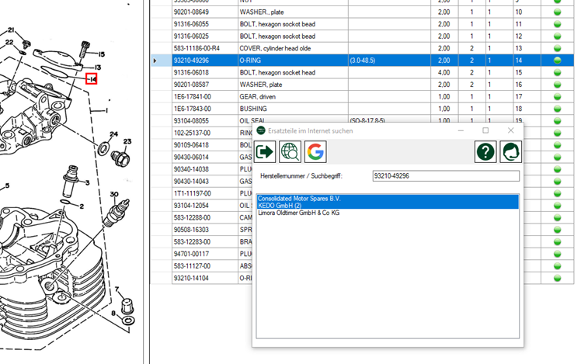Select row arrow indicator beside 93210-49296
This screenshot has width=588, height=364.
(x=155, y=61)
